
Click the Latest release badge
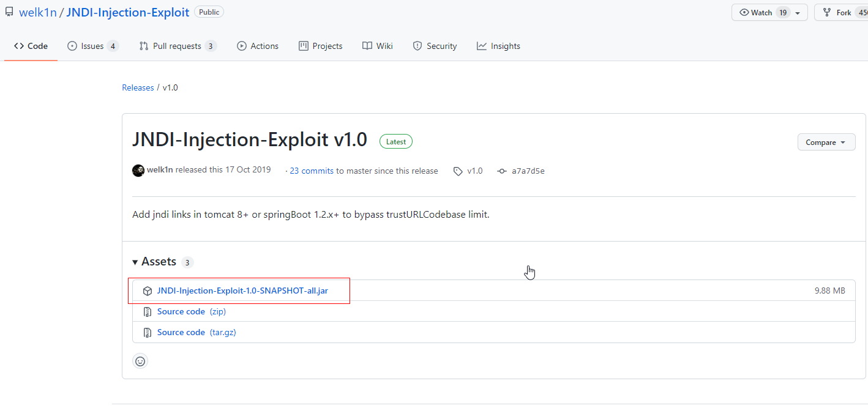click(396, 141)
